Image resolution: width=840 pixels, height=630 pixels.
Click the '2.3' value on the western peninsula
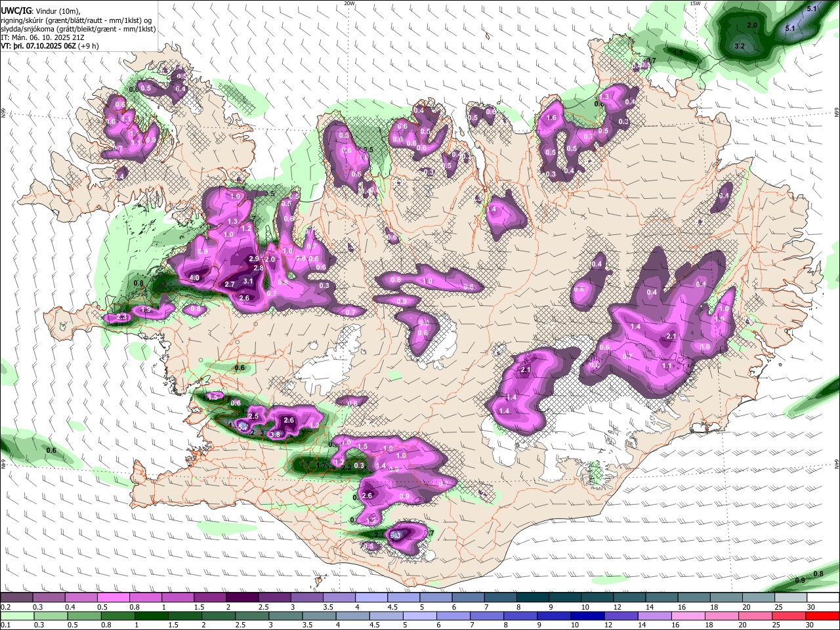click(x=121, y=318)
